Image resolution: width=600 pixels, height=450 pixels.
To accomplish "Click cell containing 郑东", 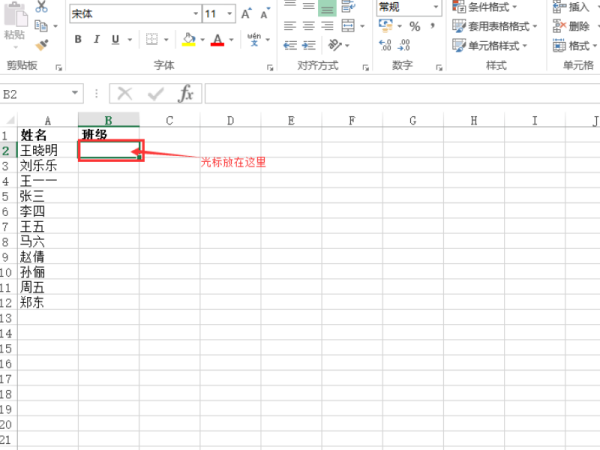I will click(47, 302).
